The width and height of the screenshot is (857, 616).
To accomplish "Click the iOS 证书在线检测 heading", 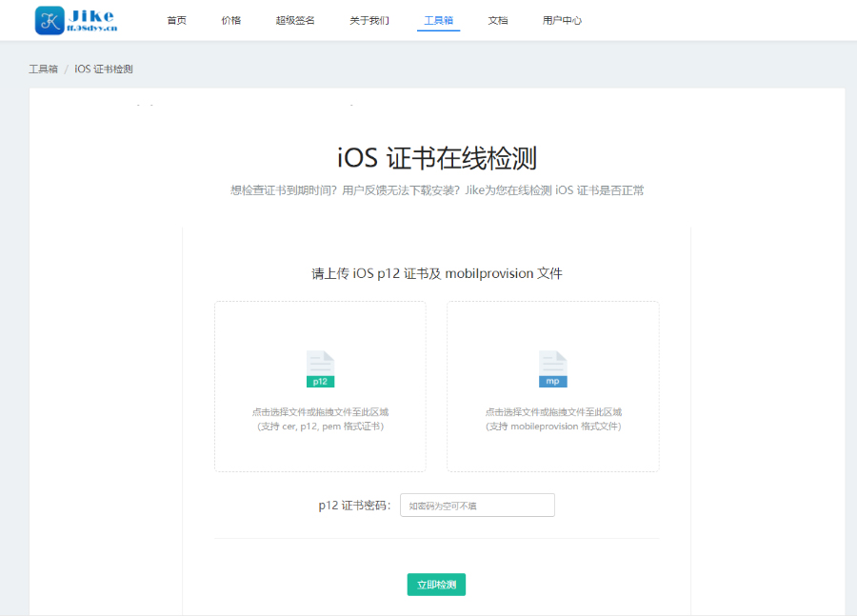I will (x=437, y=158).
